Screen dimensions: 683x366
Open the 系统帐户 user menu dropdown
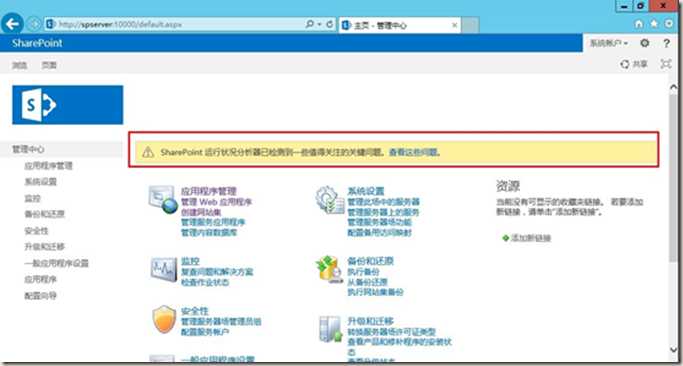[609, 43]
